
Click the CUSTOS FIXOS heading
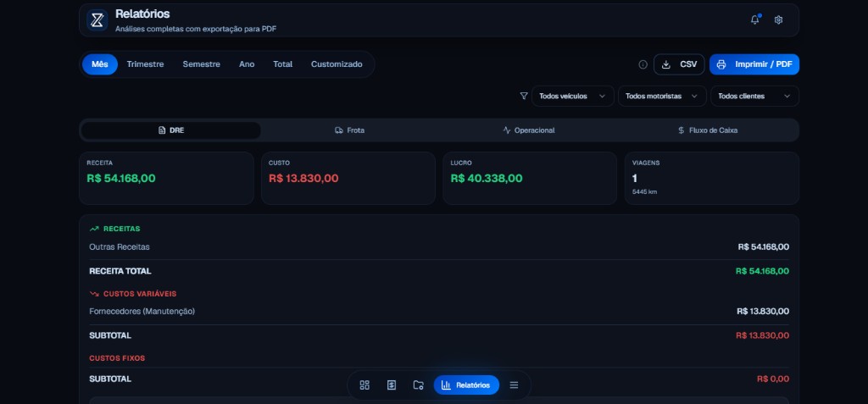pyautogui.click(x=117, y=358)
